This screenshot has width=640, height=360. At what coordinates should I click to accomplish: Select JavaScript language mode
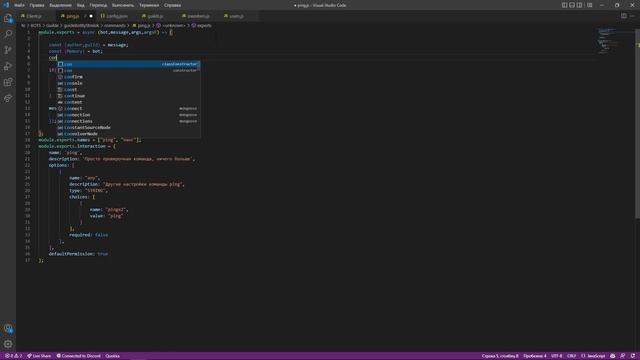[x=593, y=356]
